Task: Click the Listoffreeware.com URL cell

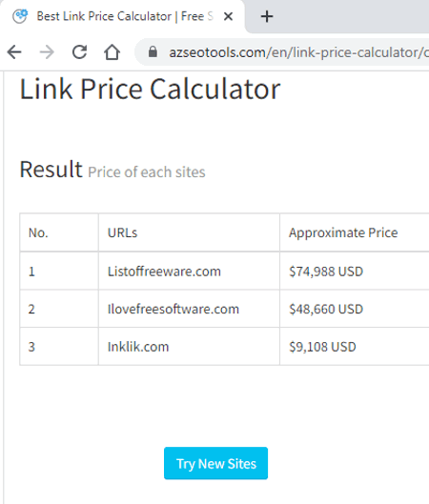Action: click(189, 272)
